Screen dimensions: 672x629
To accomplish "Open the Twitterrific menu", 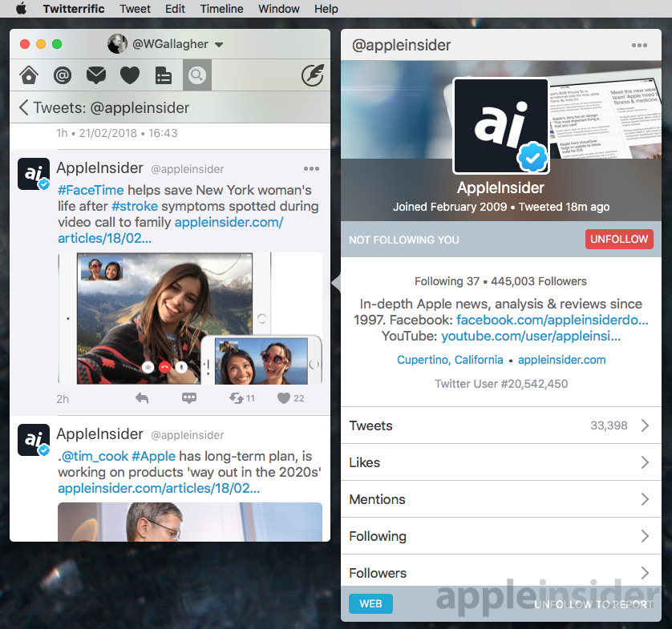I will click(74, 9).
